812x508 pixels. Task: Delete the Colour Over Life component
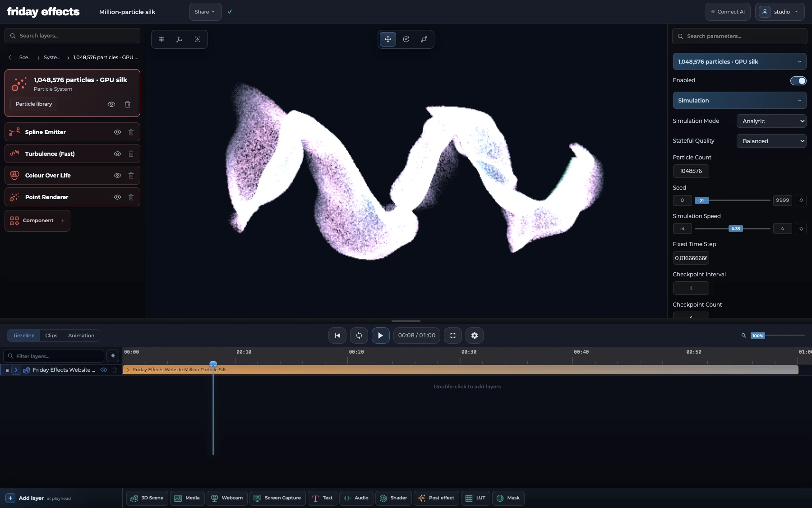131,176
